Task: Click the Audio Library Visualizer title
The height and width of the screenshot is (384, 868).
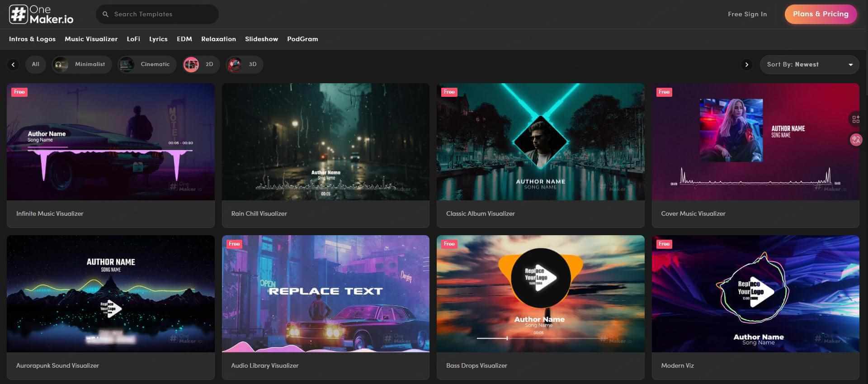Action: (264, 365)
